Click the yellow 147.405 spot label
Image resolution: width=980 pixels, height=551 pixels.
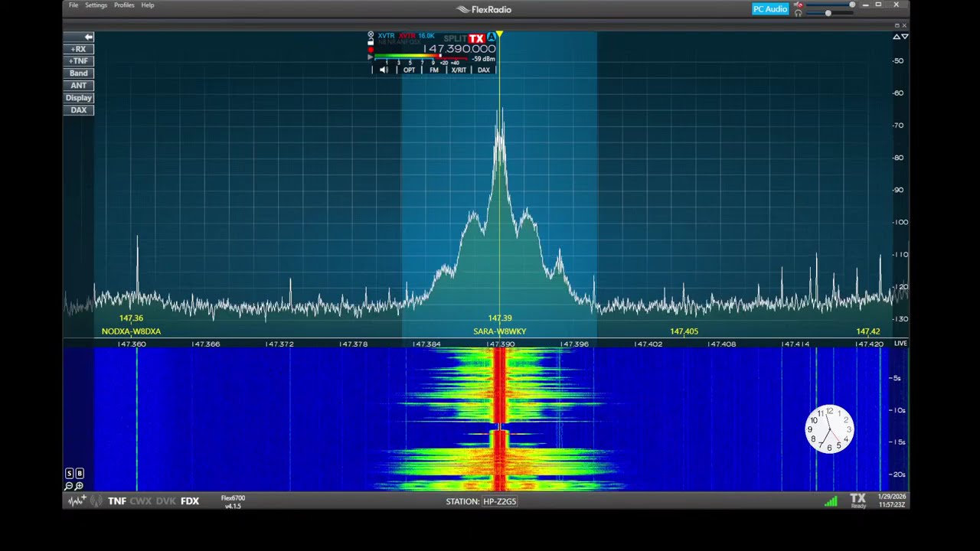pyautogui.click(x=684, y=331)
